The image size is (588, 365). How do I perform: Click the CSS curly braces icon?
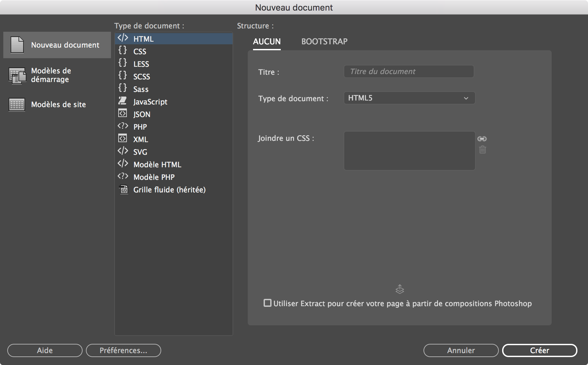click(x=123, y=51)
